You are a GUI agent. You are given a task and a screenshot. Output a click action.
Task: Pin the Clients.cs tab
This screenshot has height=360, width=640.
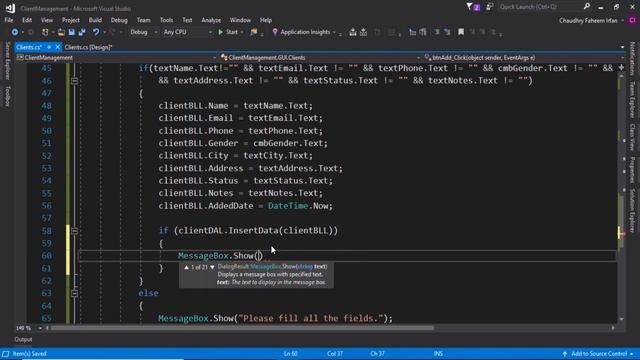[x=49, y=47]
